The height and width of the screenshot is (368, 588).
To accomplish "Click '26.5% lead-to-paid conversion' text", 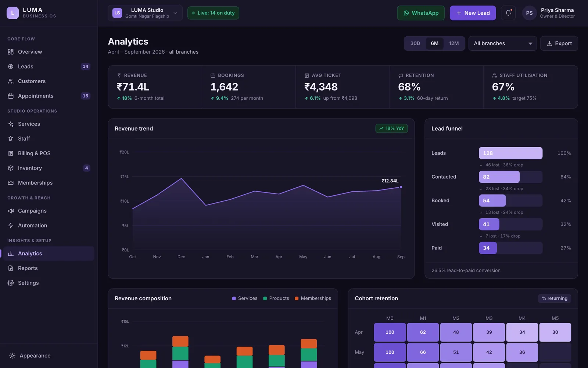I will [466, 270].
